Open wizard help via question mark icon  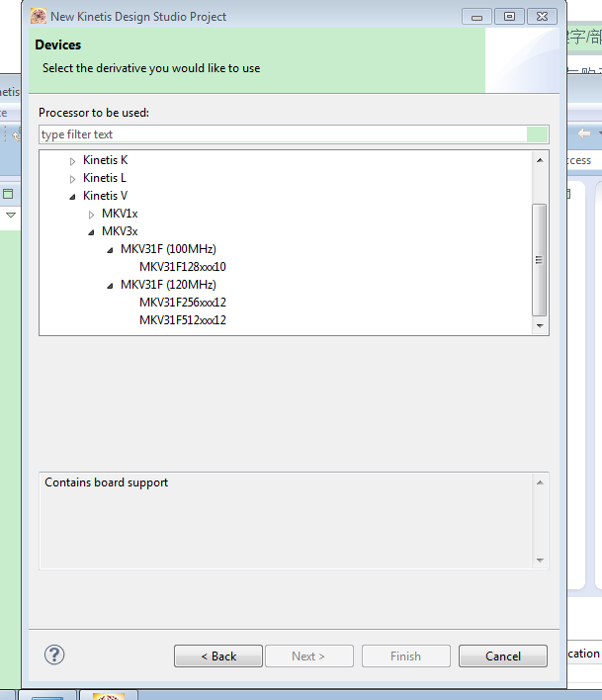(54, 655)
